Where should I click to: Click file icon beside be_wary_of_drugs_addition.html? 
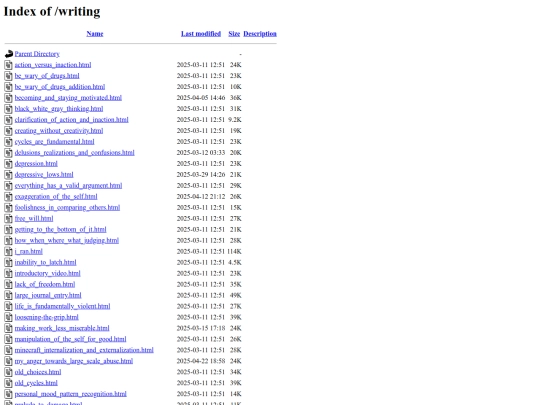coord(9,87)
